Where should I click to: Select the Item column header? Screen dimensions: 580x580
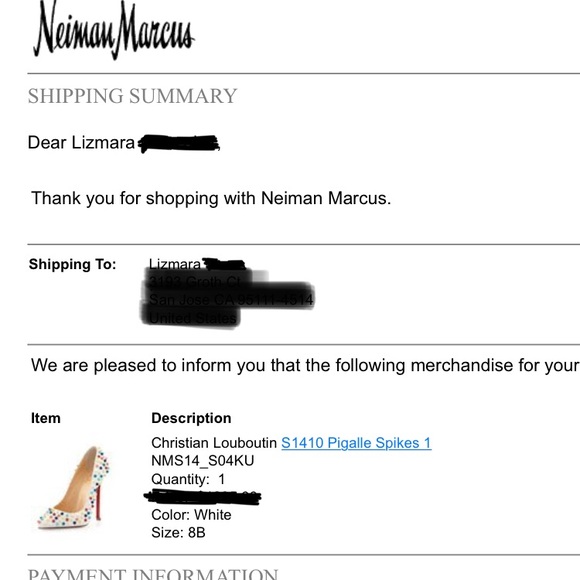pyautogui.click(x=46, y=418)
